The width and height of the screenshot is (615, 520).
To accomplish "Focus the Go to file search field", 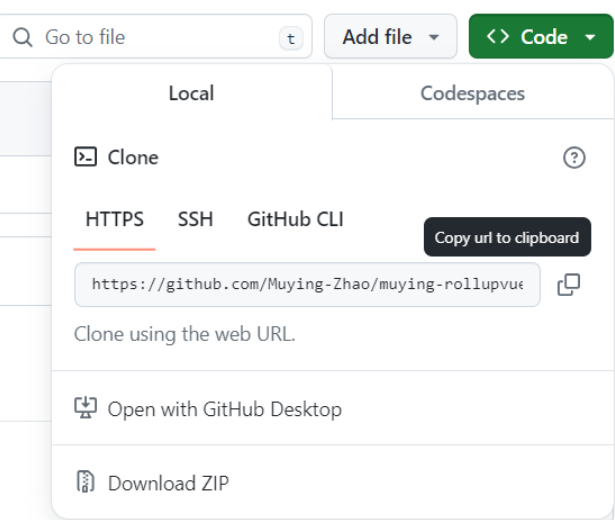I will [x=150, y=37].
